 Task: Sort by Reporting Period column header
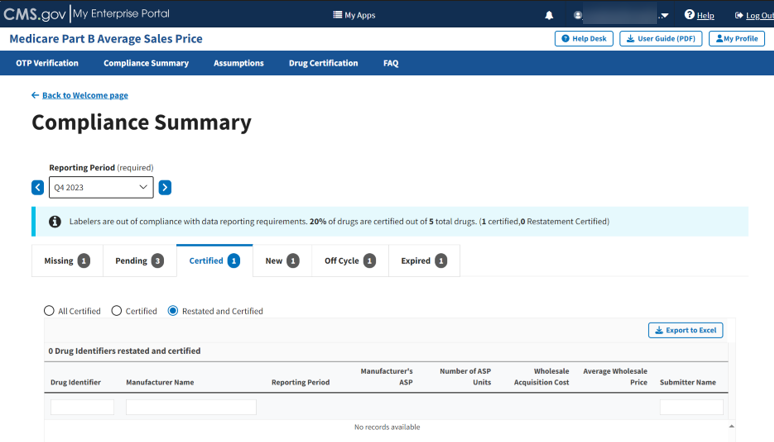(300, 382)
